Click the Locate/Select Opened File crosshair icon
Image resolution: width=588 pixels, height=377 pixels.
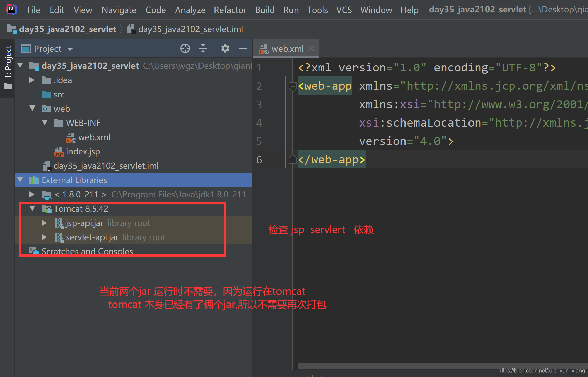(185, 49)
